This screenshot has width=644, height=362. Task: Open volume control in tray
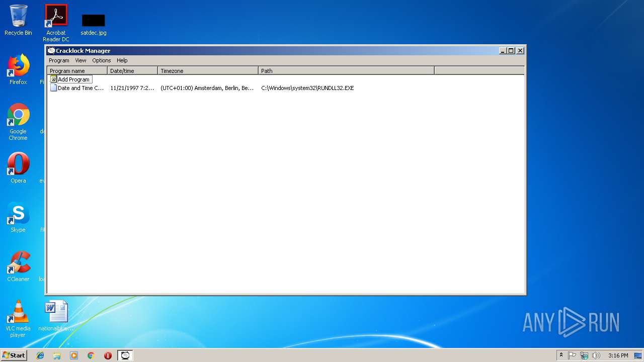click(596, 355)
